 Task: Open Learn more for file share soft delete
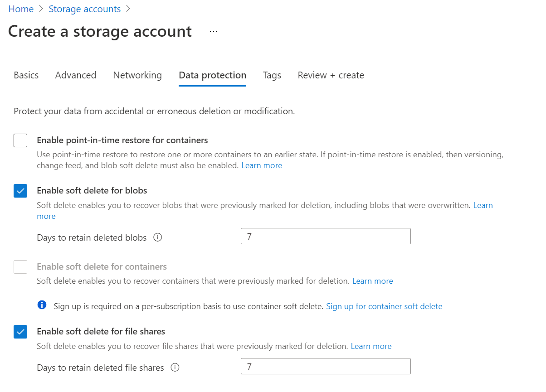(371, 346)
